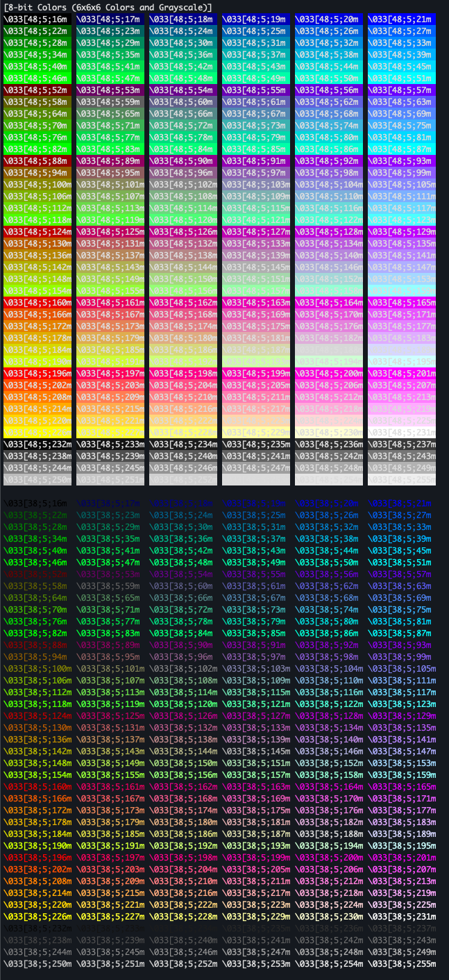The width and height of the screenshot is (449, 980).
Task: Select the foreground text \033[38;5;213m
Action: [401, 881]
